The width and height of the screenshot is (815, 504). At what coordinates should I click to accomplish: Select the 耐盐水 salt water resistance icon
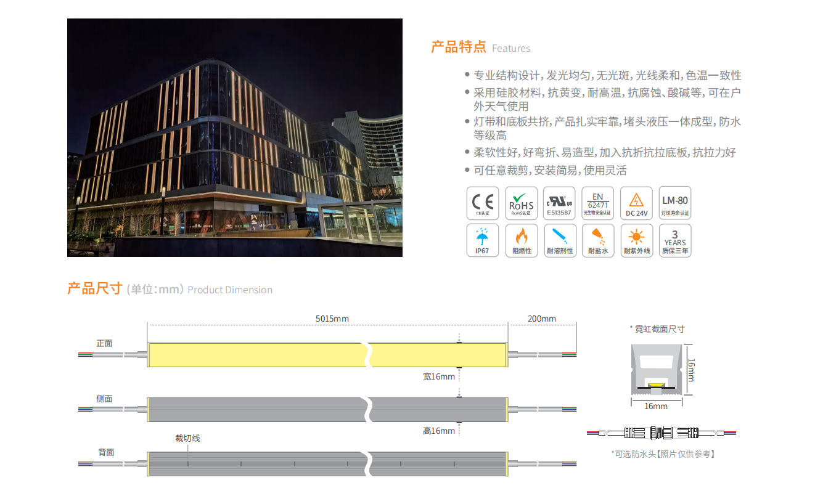[597, 240]
